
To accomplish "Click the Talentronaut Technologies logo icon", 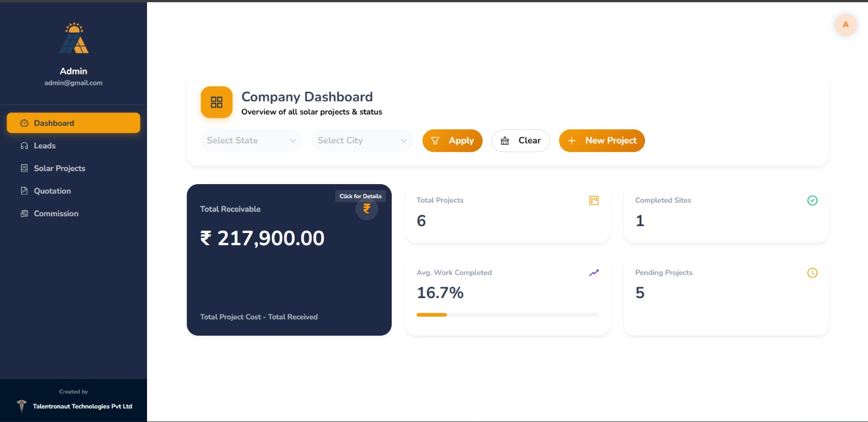I will click(x=22, y=406).
